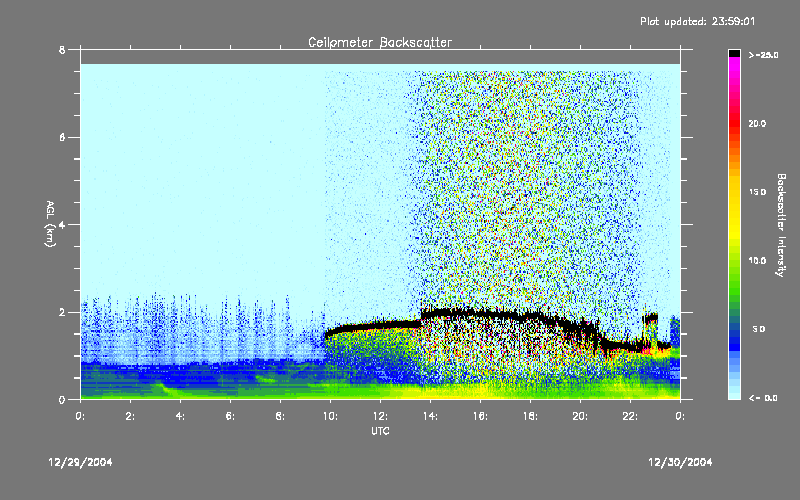Screen dimensions: 800x500
Task: Click the end date "12/30/2004"
Action: pyautogui.click(x=680, y=462)
